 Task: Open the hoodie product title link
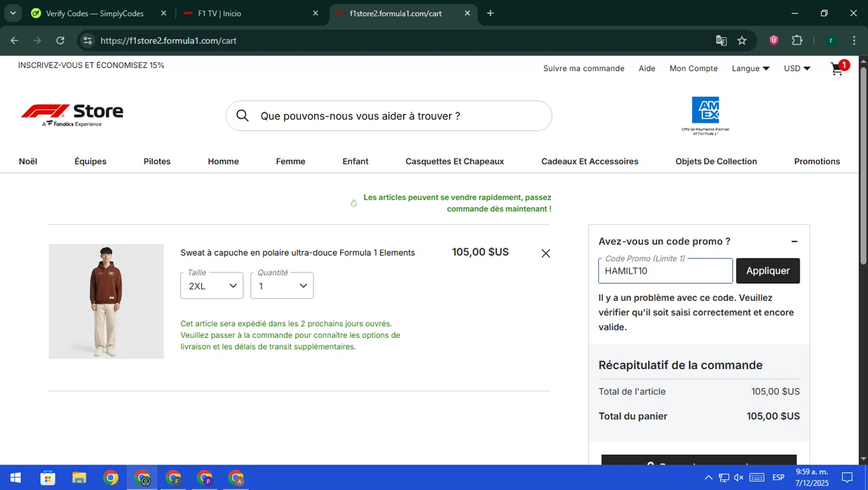297,253
